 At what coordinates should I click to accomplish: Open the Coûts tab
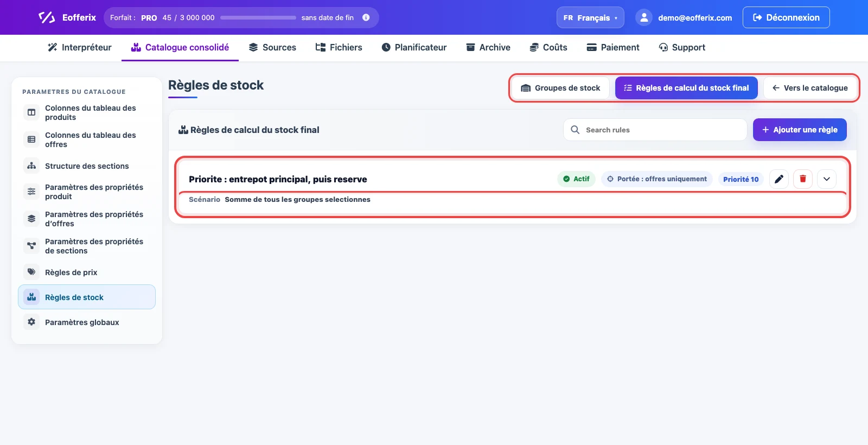pyautogui.click(x=548, y=47)
